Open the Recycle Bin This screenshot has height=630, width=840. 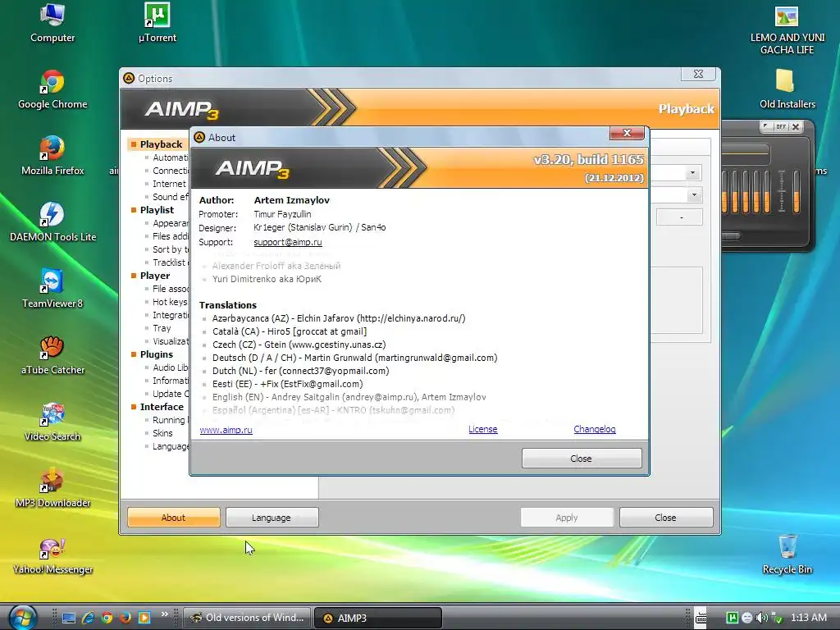click(787, 555)
